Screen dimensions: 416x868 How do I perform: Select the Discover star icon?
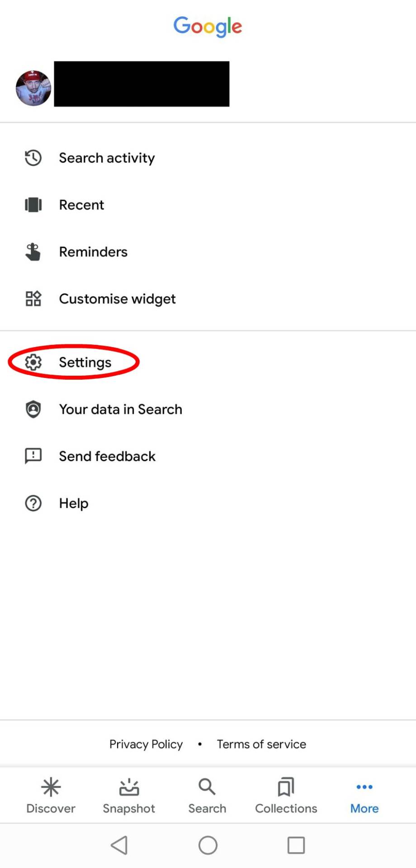51,787
